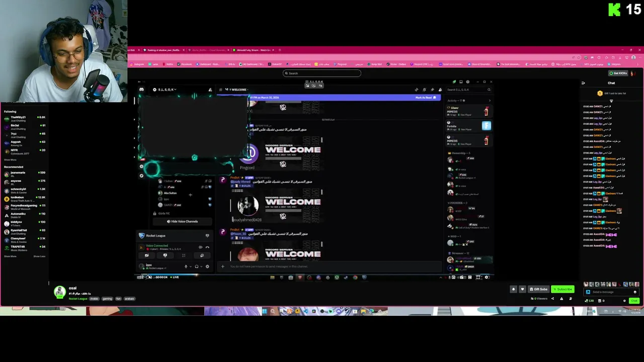Open jeanemarie recommended channel

pos(24,174)
